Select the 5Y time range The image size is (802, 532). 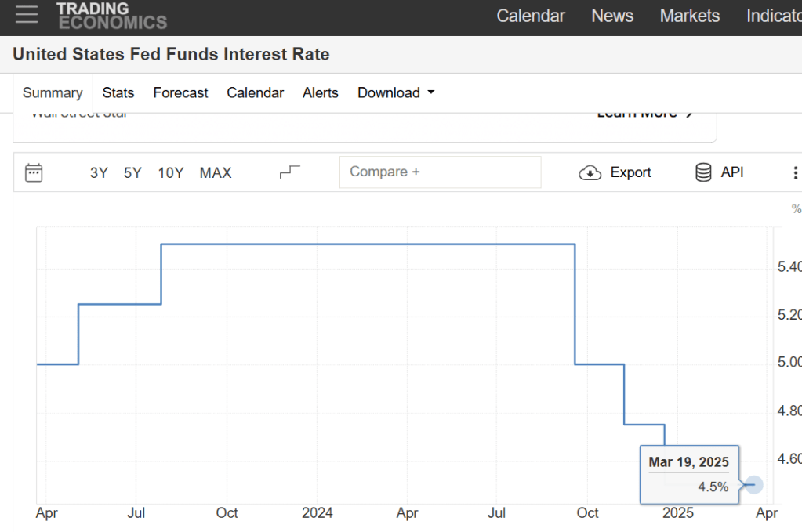point(132,173)
